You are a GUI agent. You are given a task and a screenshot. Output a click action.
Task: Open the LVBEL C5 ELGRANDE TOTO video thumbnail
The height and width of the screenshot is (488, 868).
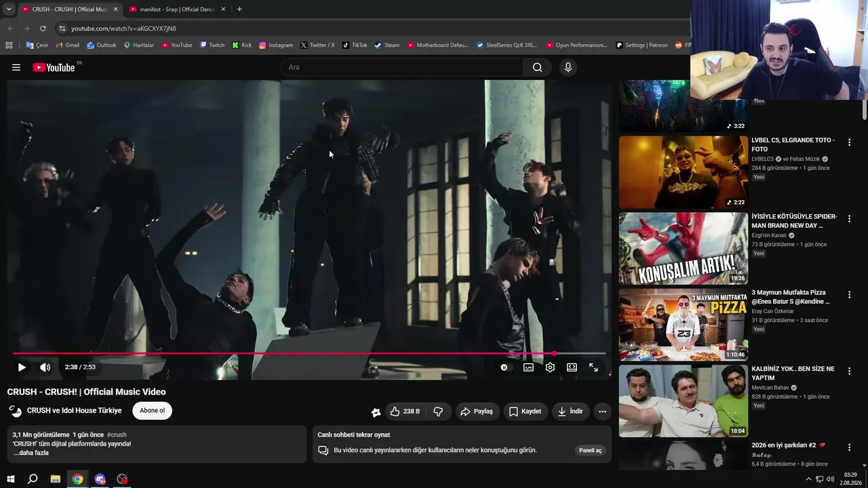click(683, 172)
